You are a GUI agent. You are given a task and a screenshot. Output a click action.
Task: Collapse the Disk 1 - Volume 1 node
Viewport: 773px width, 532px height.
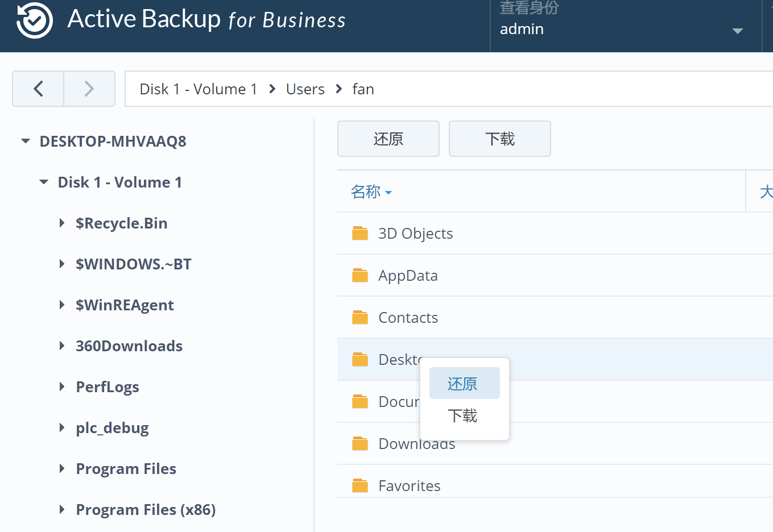point(44,182)
